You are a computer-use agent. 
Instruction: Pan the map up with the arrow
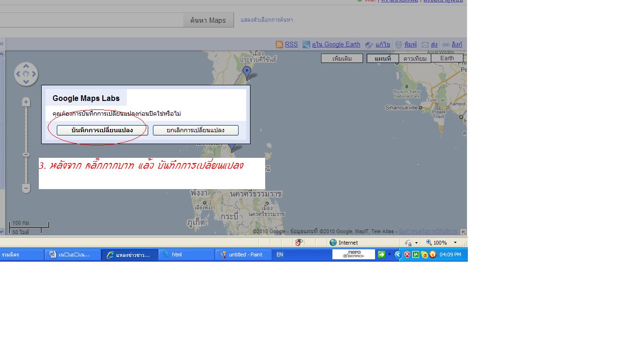coord(26,66)
